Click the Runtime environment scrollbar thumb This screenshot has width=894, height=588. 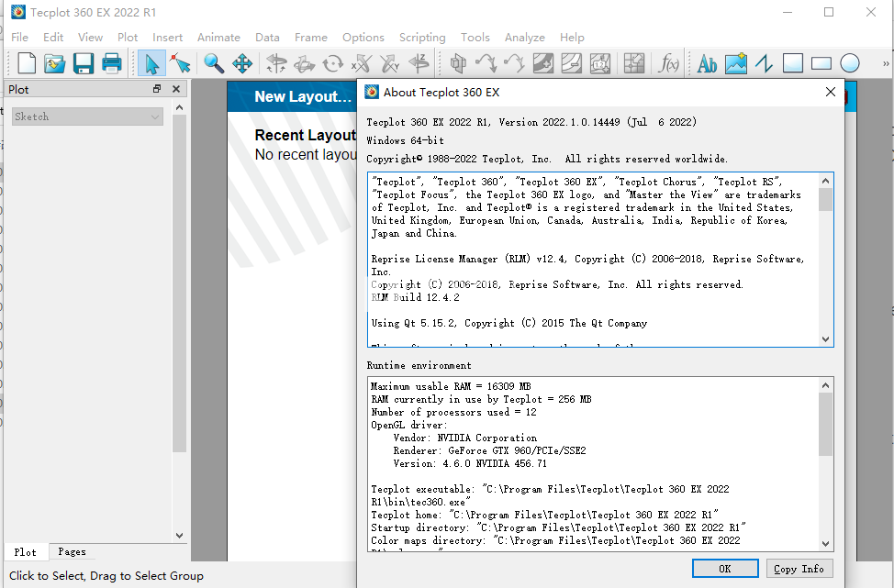click(x=825, y=424)
